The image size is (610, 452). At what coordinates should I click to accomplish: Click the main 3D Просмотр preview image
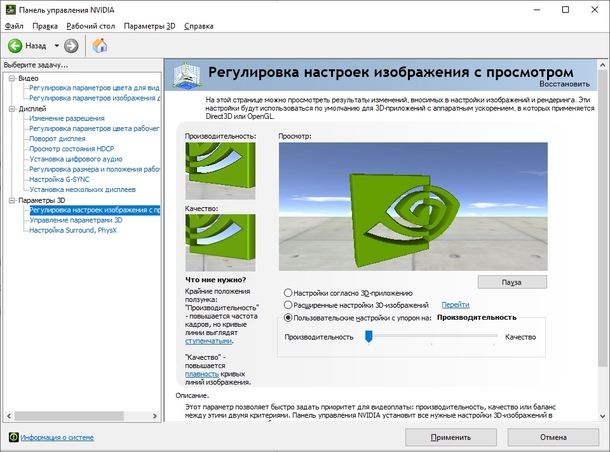point(413,207)
